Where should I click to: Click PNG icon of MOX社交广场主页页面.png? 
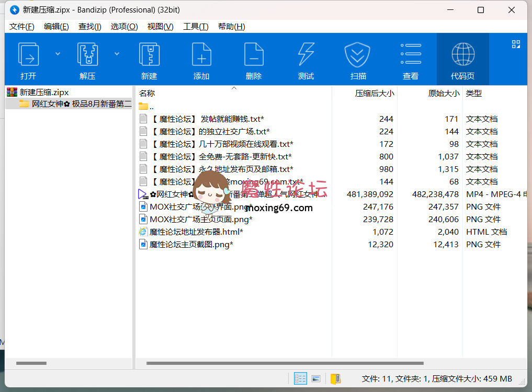point(143,220)
